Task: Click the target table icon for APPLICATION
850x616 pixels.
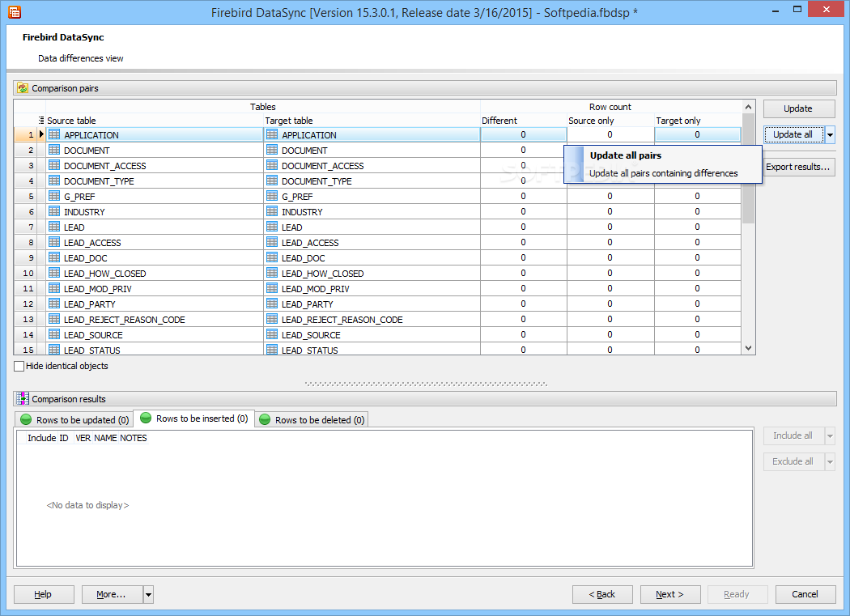Action: (x=272, y=134)
